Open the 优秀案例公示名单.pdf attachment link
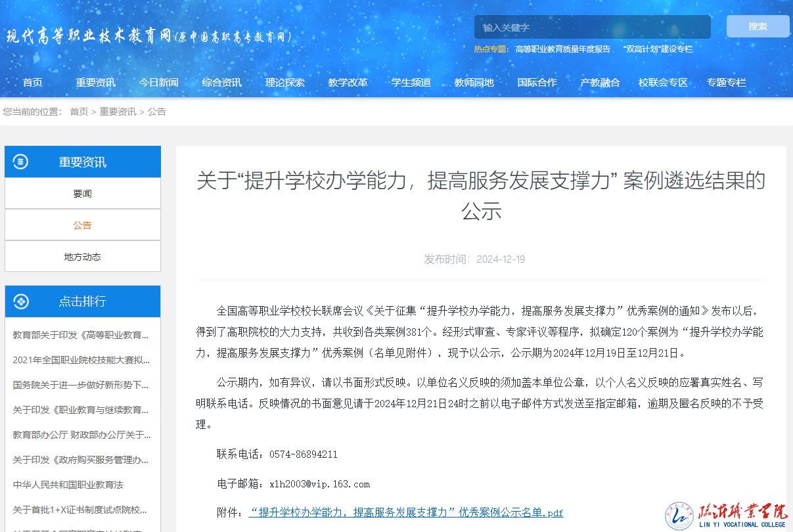Image resolution: width=793 pixels, height=532 pixels. point(406,512)
